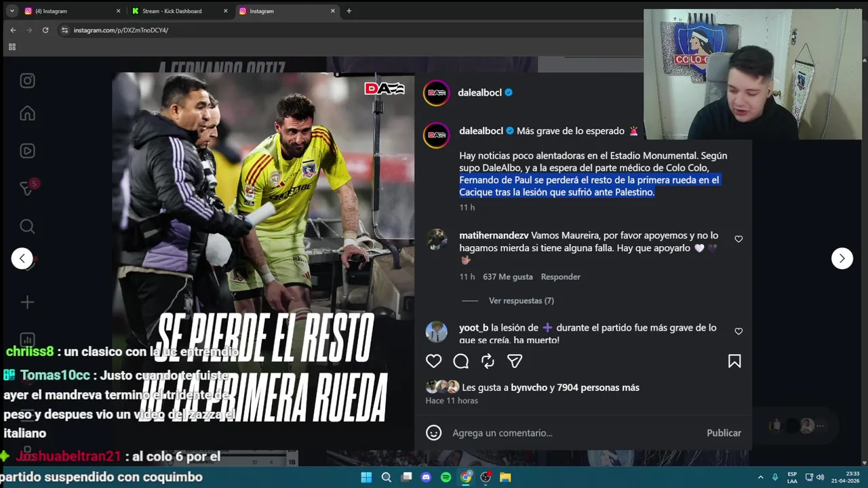Screen dimensions: 868x488
Task: Go to Instagram Home feed
Action: pyautogui.click(x=27, y=113)
